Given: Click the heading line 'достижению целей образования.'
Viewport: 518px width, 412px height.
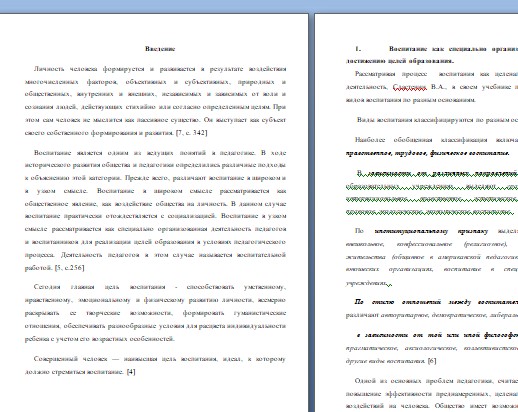Looking at the screenshot, I should (x=400, y=61).
